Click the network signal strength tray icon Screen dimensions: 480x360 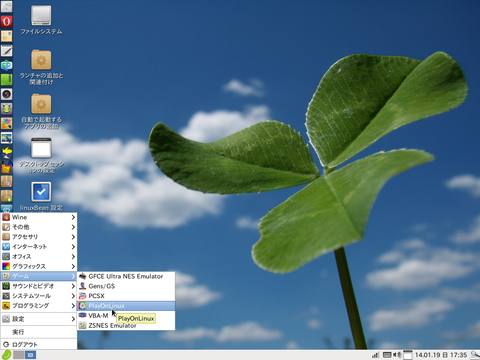pos(375,355)
